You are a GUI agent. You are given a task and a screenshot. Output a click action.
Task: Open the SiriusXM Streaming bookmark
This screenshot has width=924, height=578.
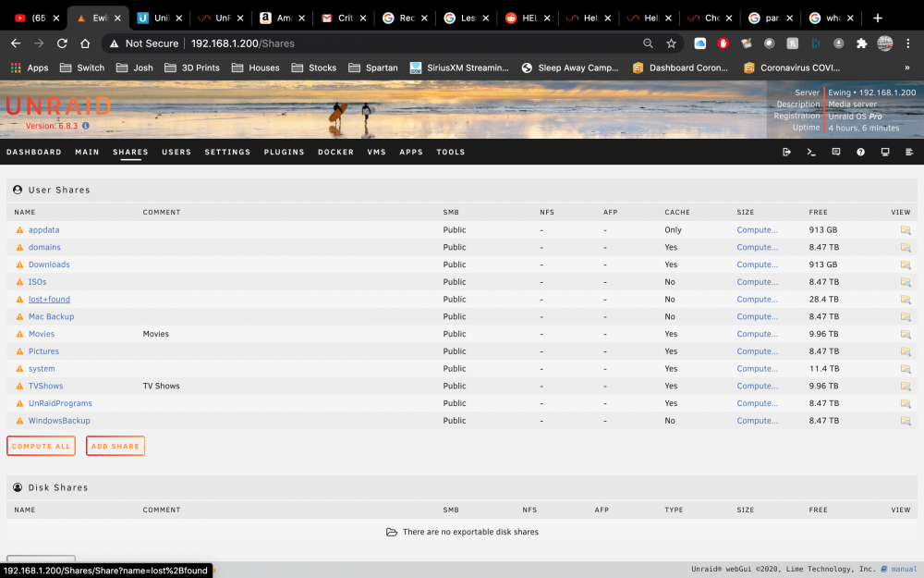[459, 68]
